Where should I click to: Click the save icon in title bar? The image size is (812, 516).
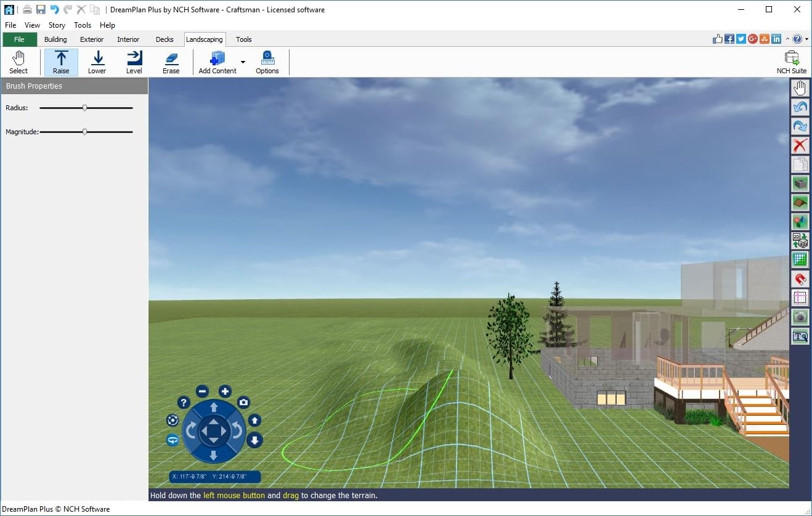point(41,9)
